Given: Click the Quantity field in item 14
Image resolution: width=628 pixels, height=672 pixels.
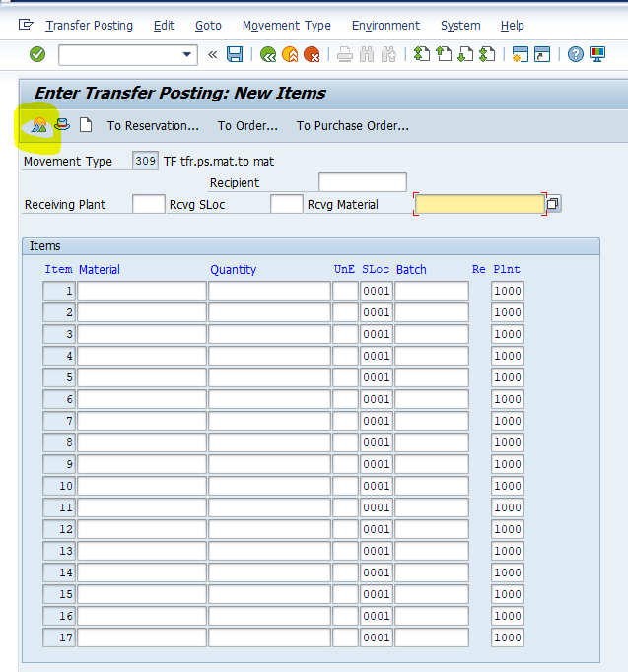Looking at the screenshot, I should click(269, 572).
